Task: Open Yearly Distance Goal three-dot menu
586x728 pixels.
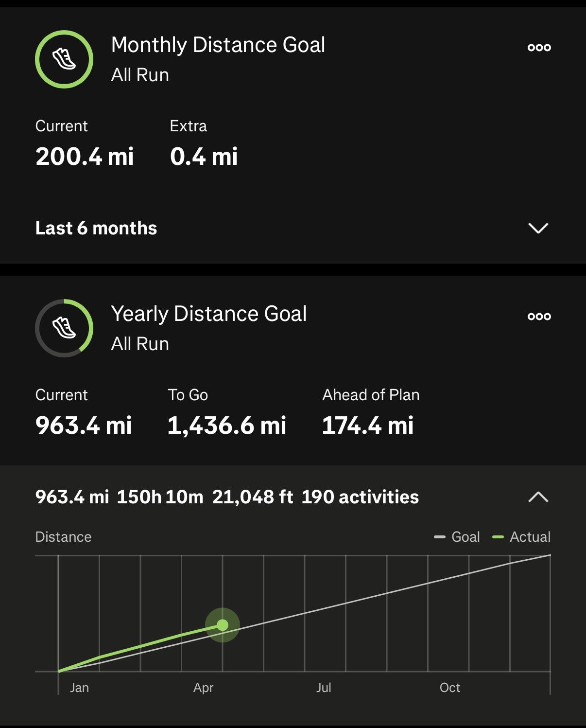Action: tap(539, 317)
